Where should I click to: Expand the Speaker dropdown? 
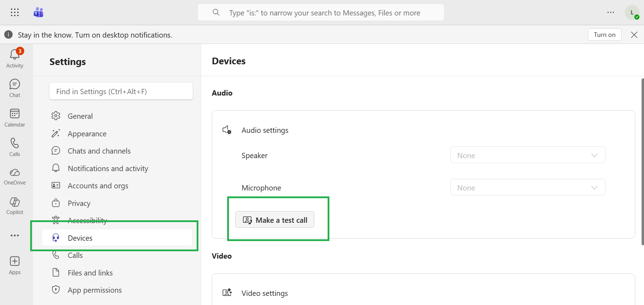pos(527,155)
